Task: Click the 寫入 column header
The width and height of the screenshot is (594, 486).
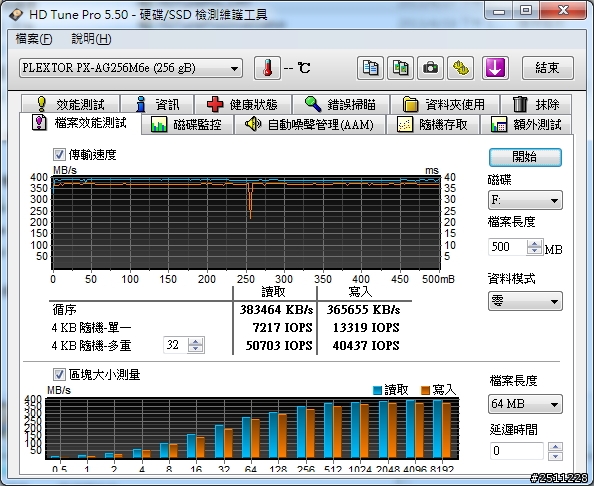Action: coord(360,292)
